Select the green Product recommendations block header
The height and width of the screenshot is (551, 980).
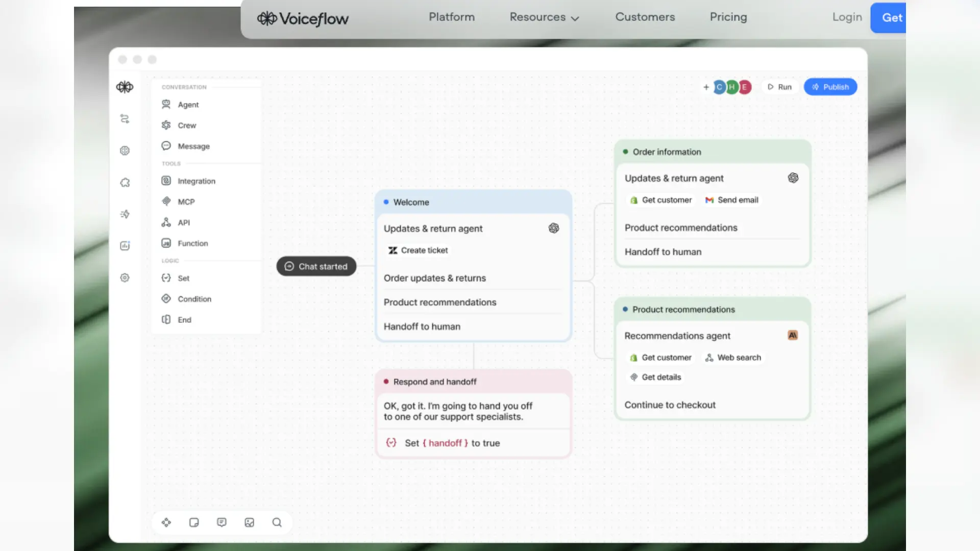(713, 310)
